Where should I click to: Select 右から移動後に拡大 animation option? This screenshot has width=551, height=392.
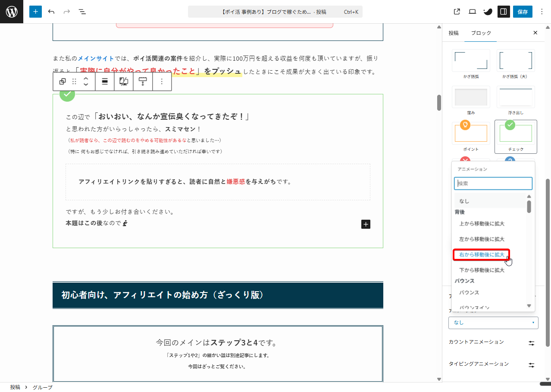point(482,255)
